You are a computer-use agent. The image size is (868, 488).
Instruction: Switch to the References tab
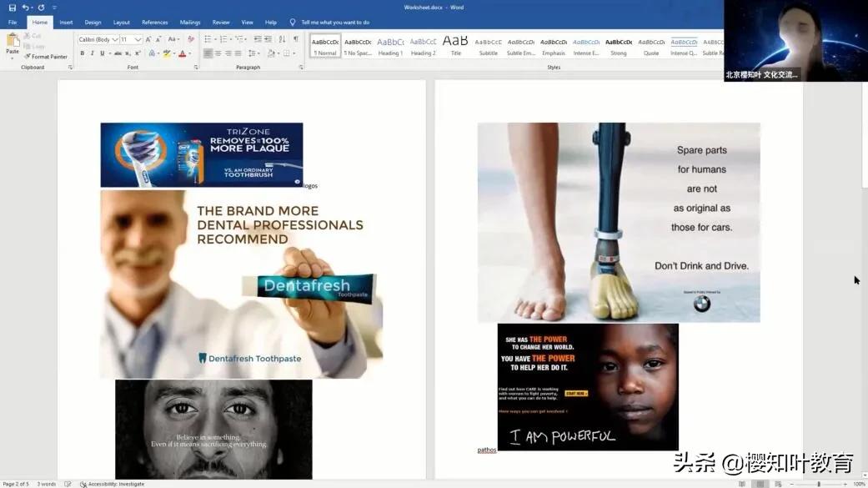[x=154, y=23]
